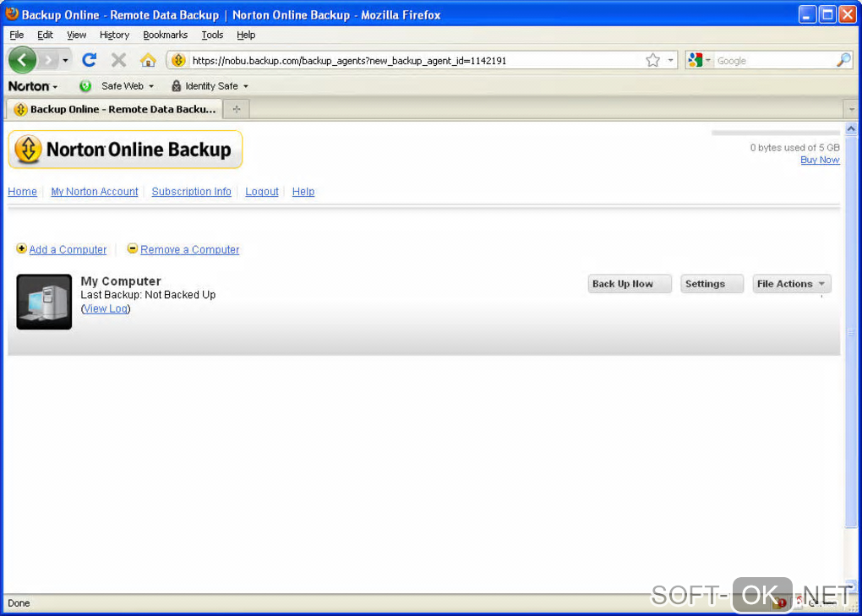Open My Norton Account link
The width and height of the screenshot is (862, 616).
(95, 191)
